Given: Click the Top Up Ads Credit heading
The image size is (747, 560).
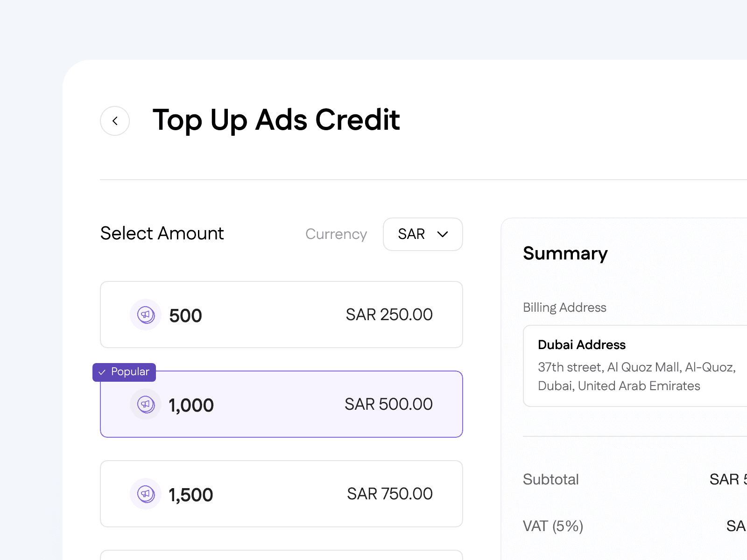Looking at the screenshot, I should pos(276,120).
